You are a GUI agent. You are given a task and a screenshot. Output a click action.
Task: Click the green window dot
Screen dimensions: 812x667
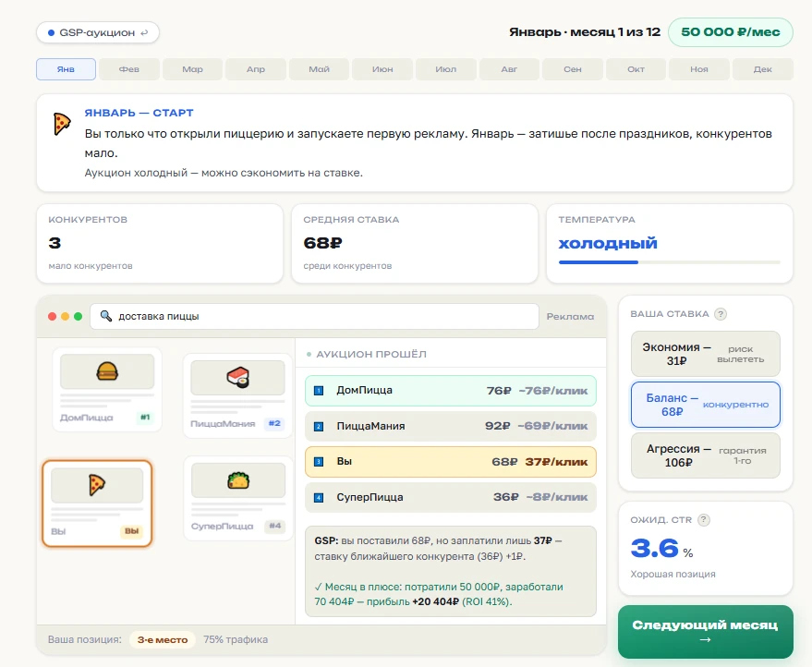point(79,317)
